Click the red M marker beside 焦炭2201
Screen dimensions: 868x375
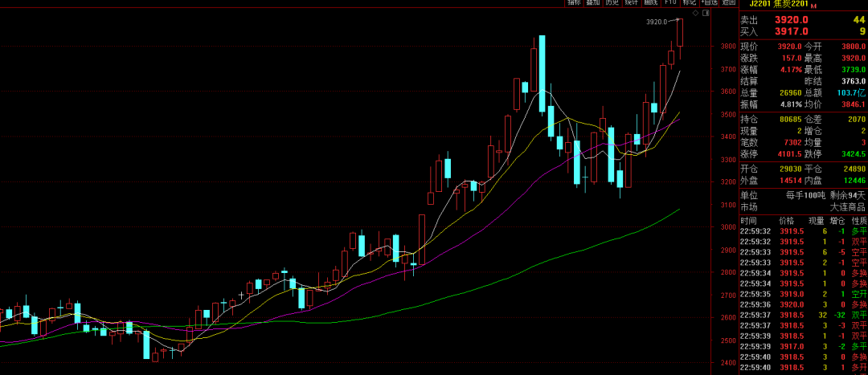pos(813,6)
